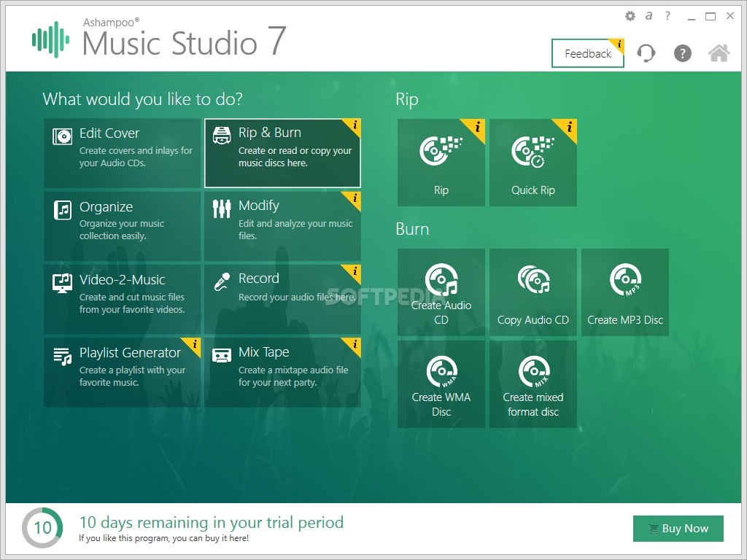Open Copy Audio CD option
Viewport: 747px width, 560px height.
click(x=533, y=292)
